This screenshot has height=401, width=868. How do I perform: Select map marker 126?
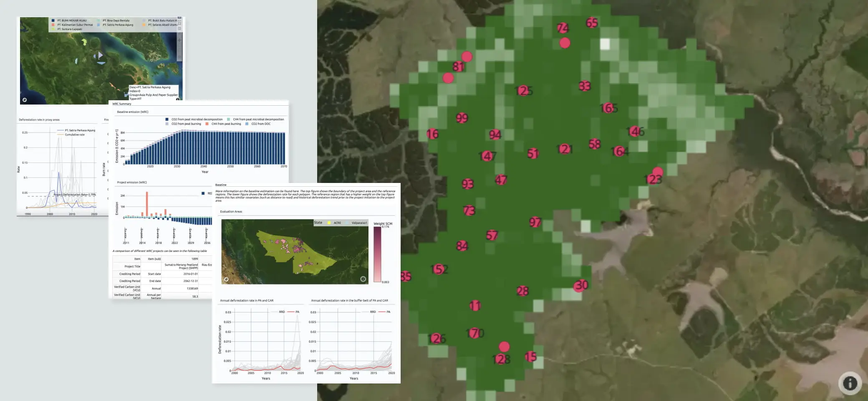pyautogui.click(x=437, y=338)
